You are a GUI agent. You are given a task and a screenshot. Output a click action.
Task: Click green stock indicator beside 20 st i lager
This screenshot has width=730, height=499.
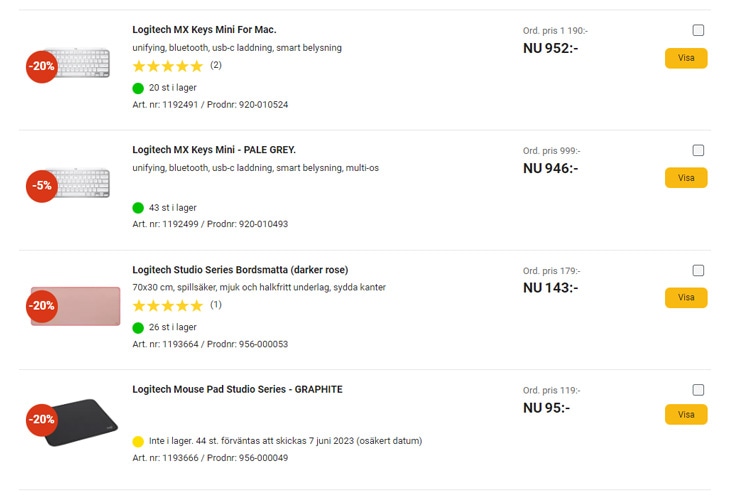(139, 88)
